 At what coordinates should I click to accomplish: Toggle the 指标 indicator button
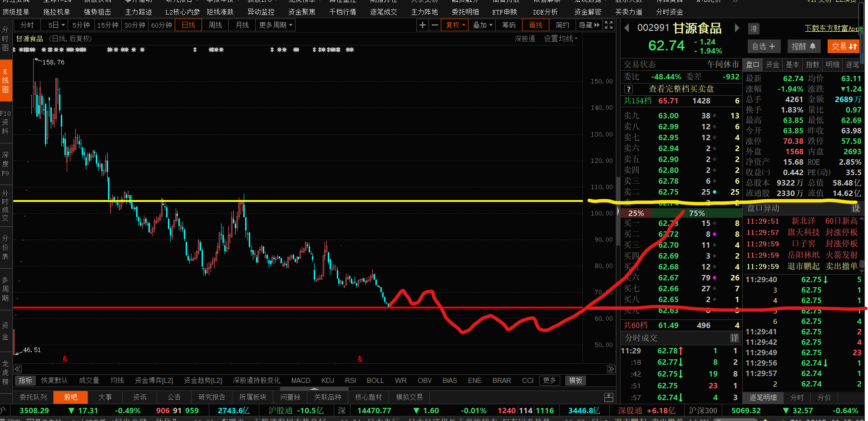[x=25, y=381]
